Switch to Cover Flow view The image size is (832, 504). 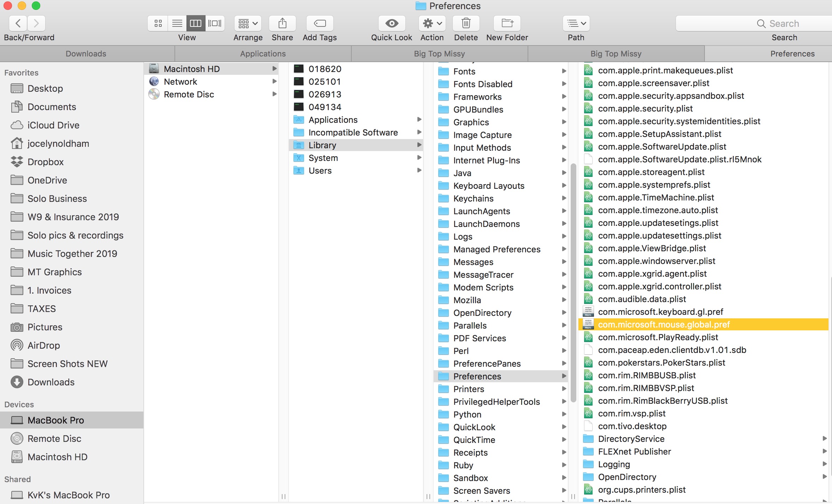tap(215, 23)
